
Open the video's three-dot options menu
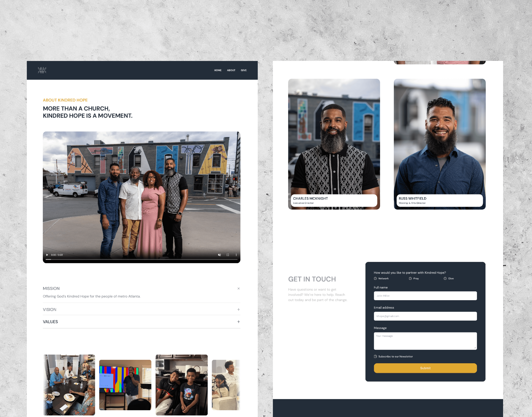(x=236, y=255)
